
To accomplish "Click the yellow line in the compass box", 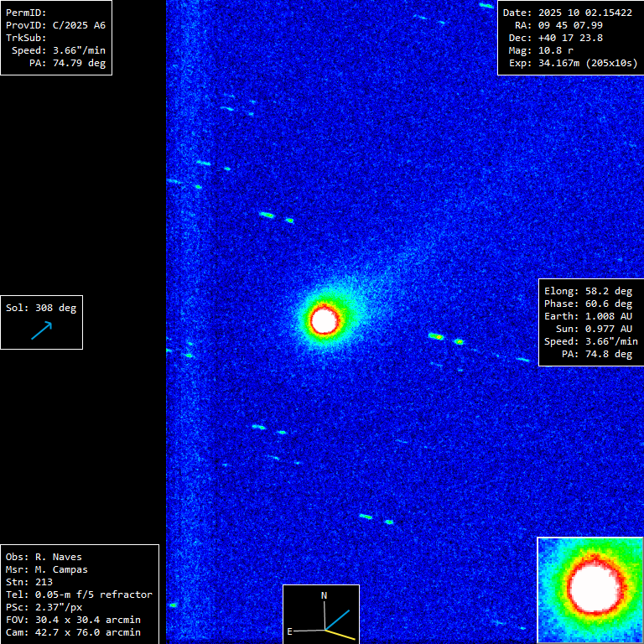I will [x=340, y=635].
